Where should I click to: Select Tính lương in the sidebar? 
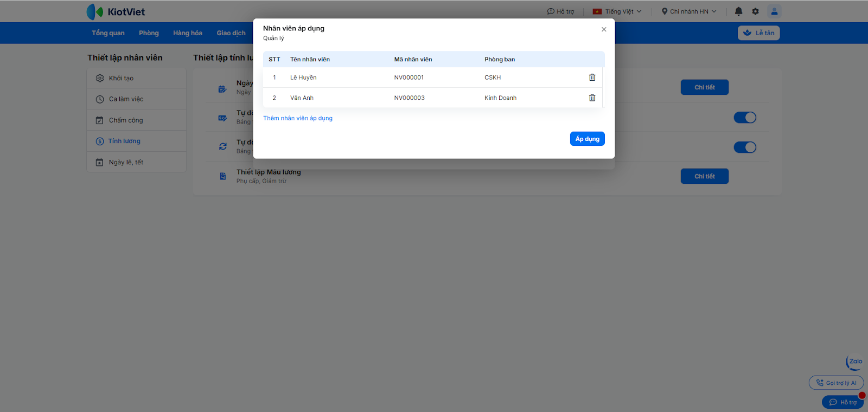pos(136,141)
